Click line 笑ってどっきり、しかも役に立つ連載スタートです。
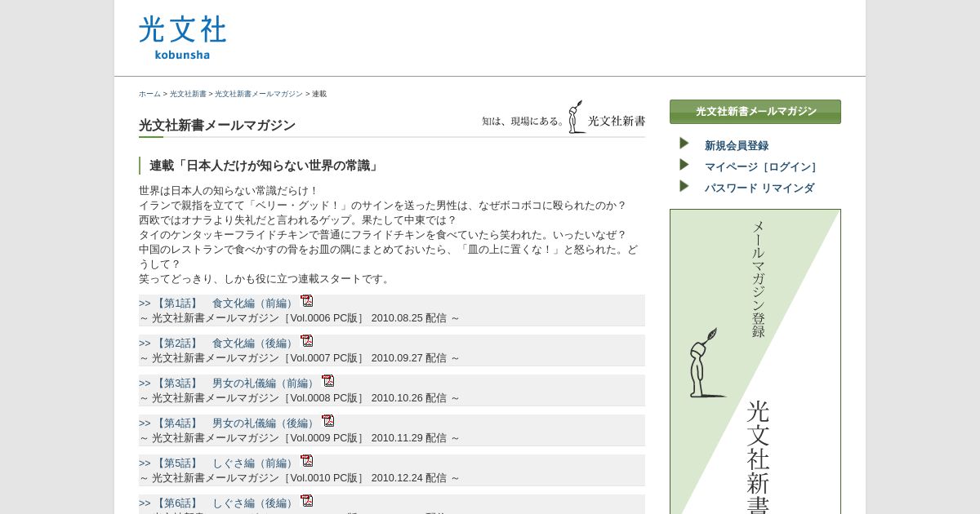 tap(265, 279)
